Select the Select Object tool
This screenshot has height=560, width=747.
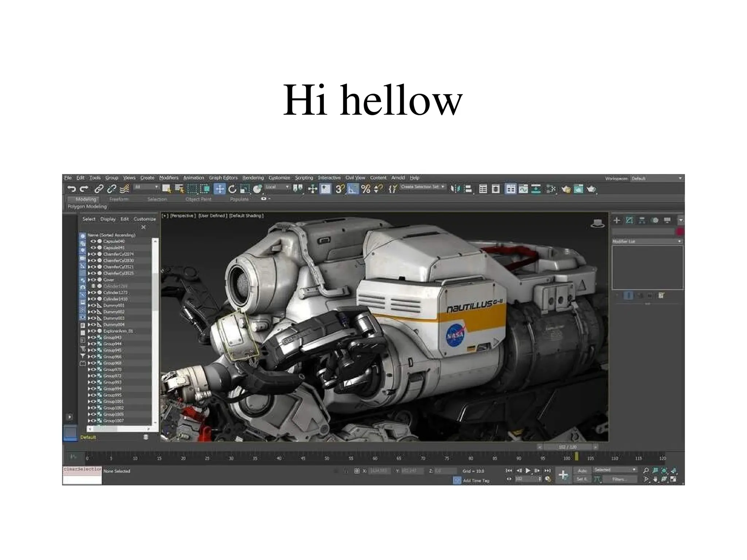point(167,189)
